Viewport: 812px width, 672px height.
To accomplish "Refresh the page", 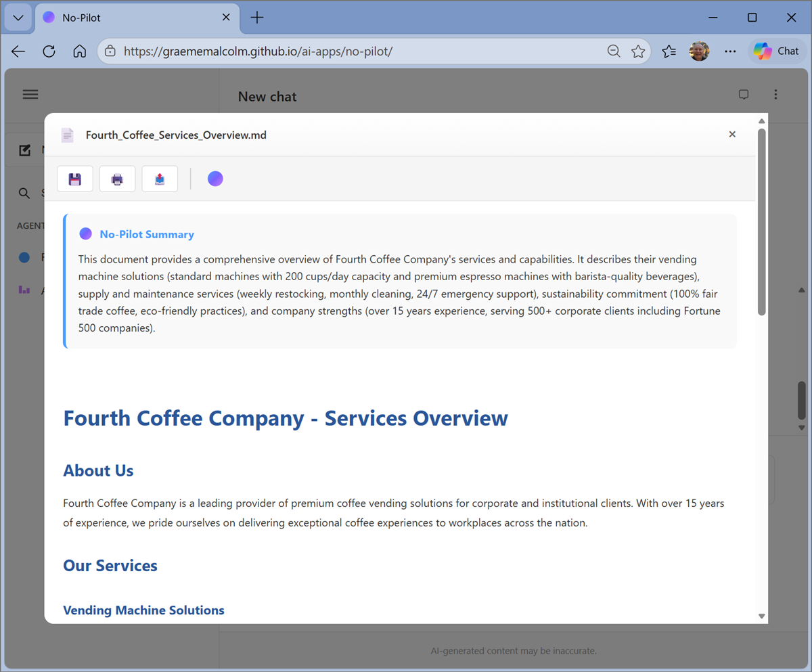I will click(x=49, y=51).
